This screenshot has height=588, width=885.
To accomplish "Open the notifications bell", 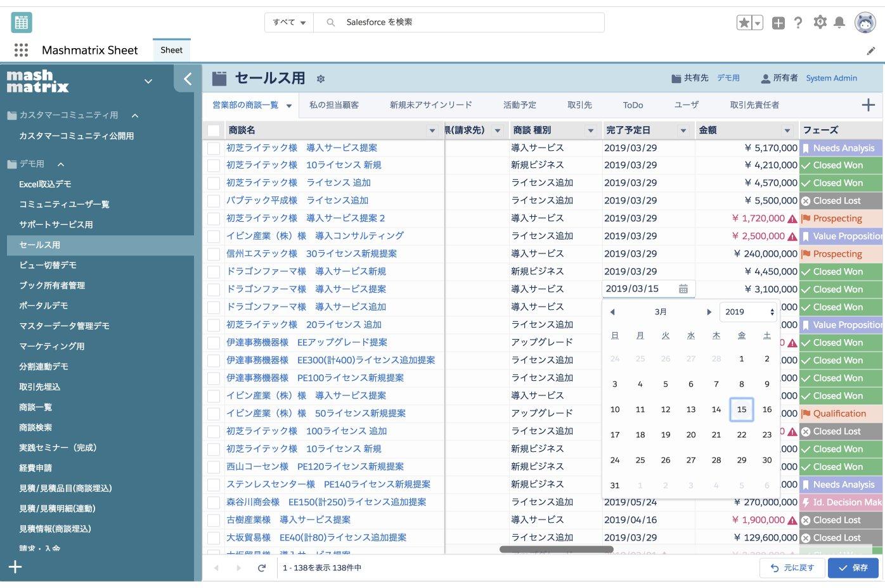I will 839,23.
